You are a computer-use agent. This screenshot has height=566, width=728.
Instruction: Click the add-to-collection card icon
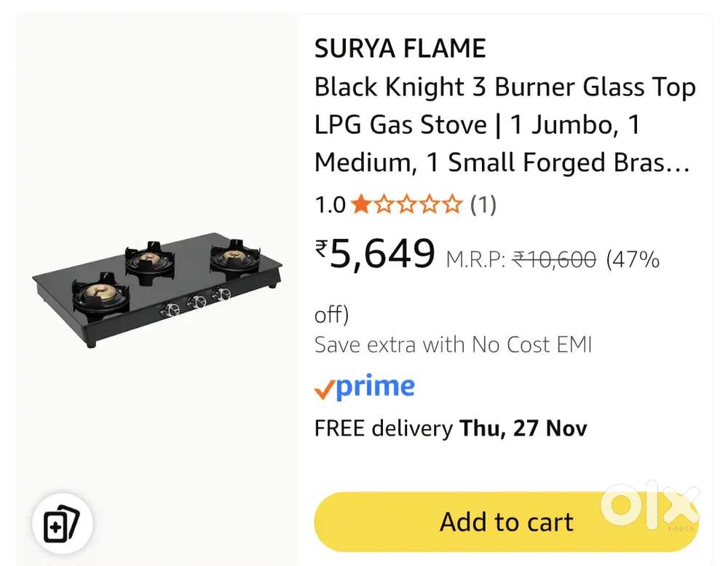[x=62, y=522]
